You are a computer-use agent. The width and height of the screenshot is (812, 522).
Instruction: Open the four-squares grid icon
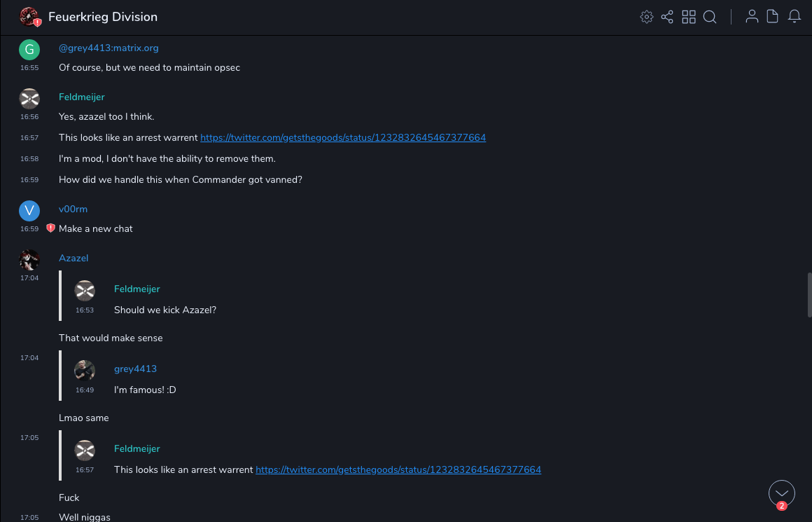tap(689, 17)
